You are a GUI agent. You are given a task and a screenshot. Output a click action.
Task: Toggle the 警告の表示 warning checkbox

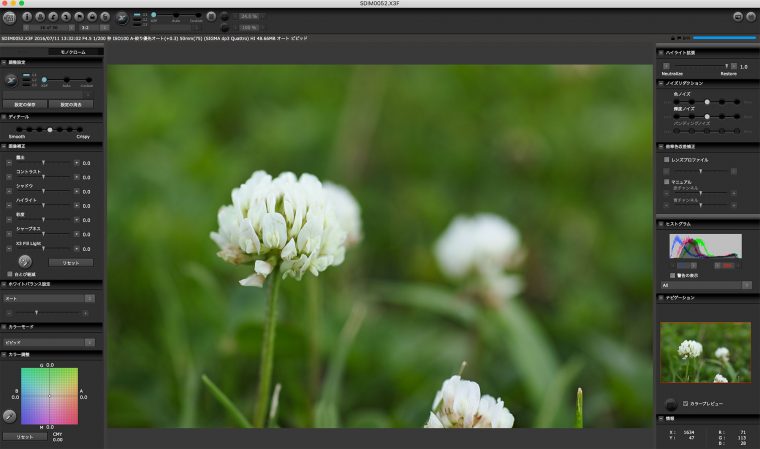[672, 275]
